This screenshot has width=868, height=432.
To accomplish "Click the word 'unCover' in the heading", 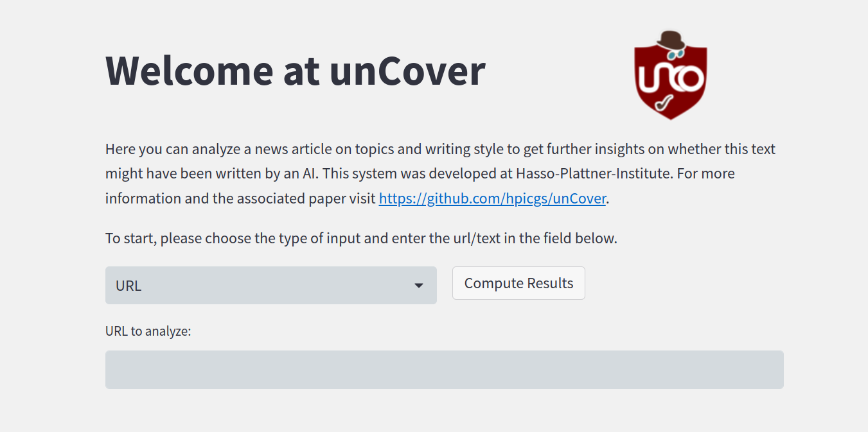I will pyautogui.click(x=408, y=70).
